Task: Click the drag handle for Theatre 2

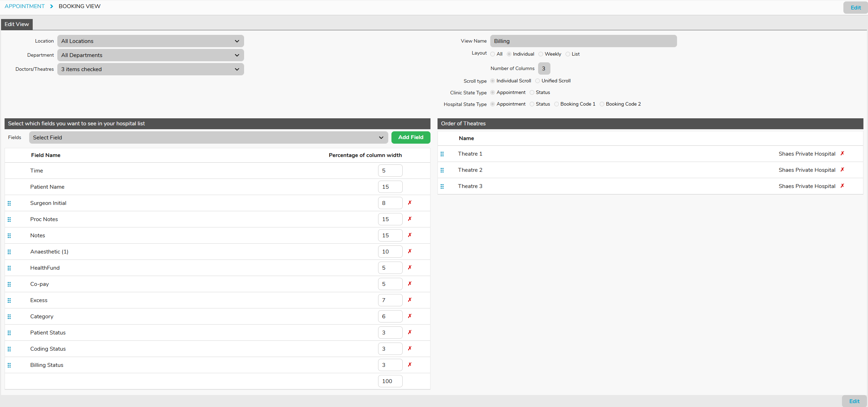Action: (x=442, y=170)
